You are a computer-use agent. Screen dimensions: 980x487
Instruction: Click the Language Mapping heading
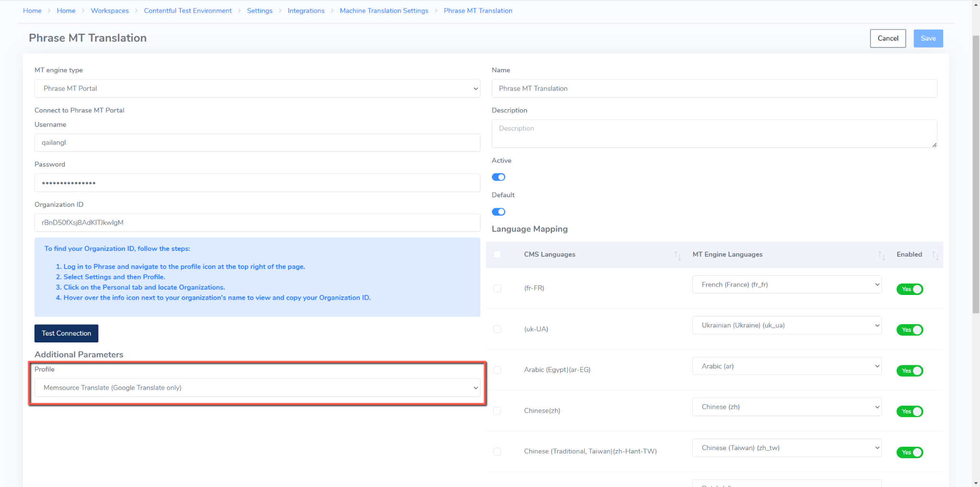click(x=530, y=229)
